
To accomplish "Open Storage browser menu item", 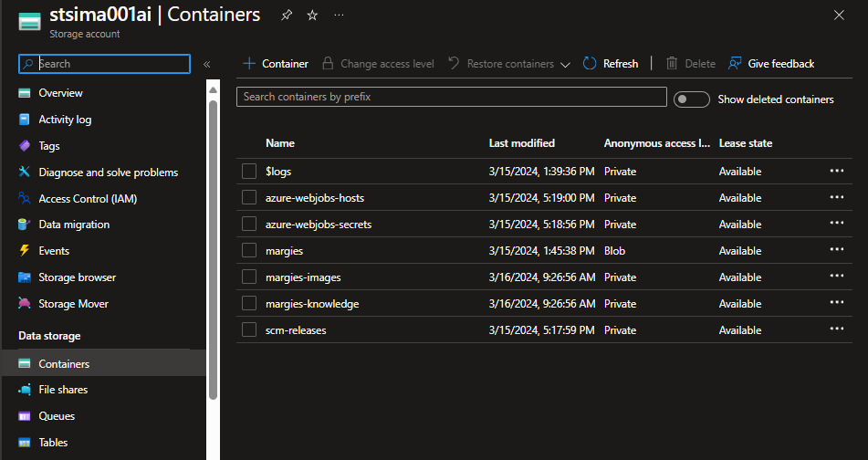I will [x=77, y=277].
